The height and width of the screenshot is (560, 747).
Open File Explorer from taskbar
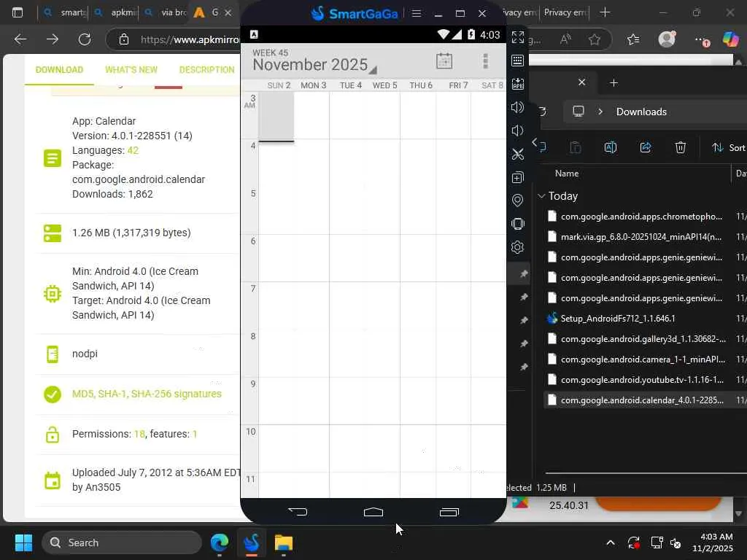pos(284,542)
